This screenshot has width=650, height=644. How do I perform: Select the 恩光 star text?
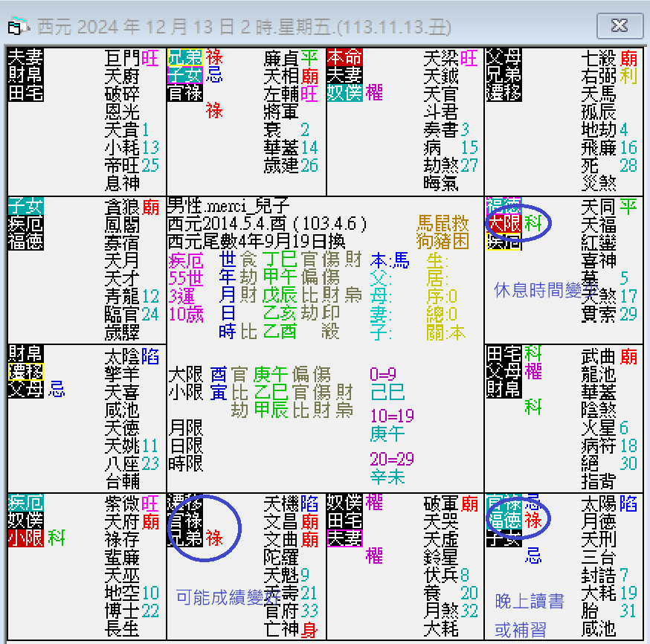coord(122,112)
